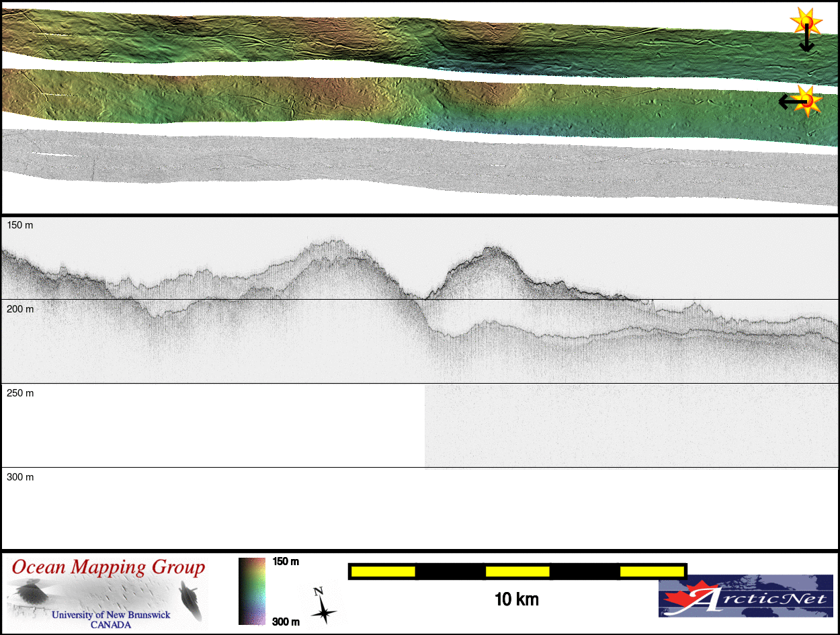Select the Ocean Mapping Group title text
This screenshot has height=635, width=840.
(108, 567)
